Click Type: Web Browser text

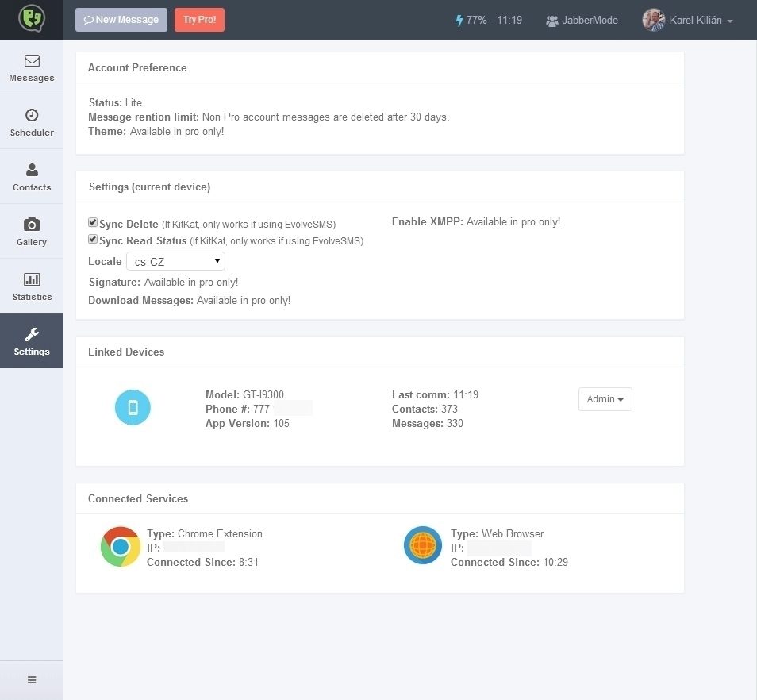[x=498, y=533]
